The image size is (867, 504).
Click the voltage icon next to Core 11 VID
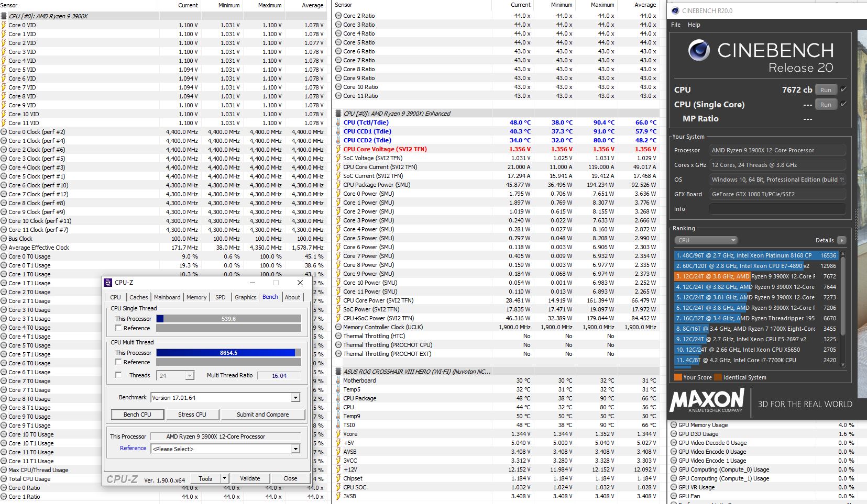4,123
